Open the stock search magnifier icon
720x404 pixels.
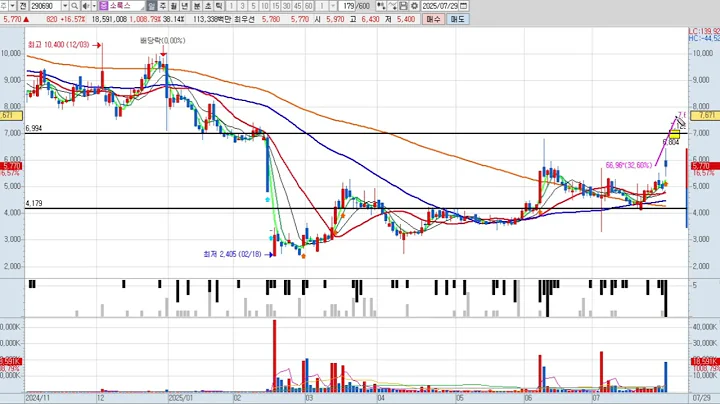pyautogui.click(x=74, y=6)
